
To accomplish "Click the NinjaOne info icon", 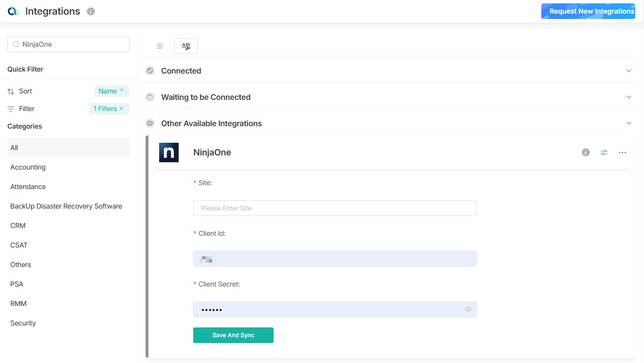I will [x=586, y=153].
